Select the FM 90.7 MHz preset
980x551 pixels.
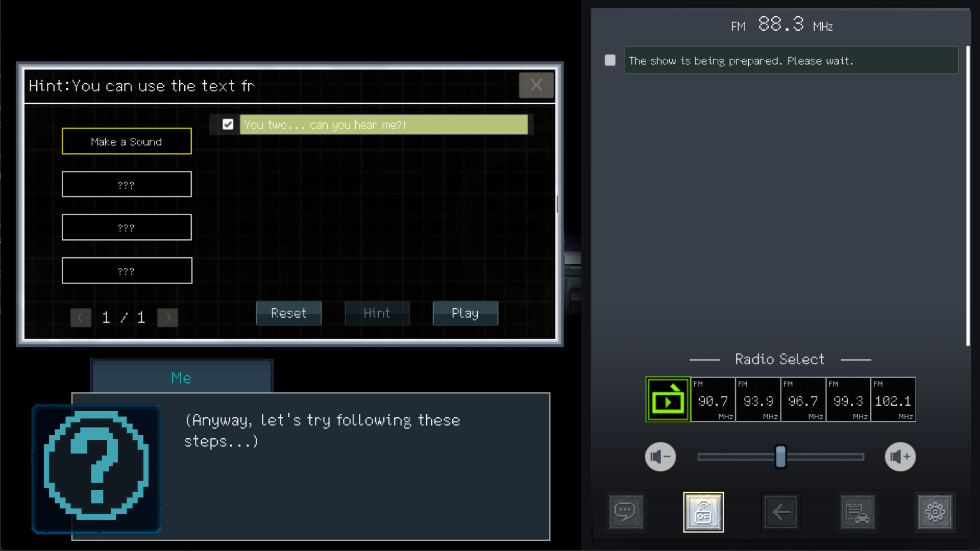(713, 399)
